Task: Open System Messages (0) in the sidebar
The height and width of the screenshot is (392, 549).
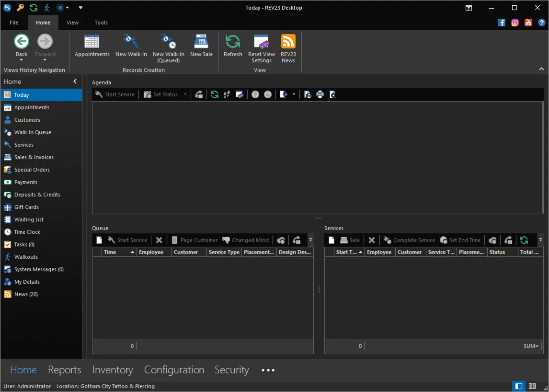Action: point(41,269)
